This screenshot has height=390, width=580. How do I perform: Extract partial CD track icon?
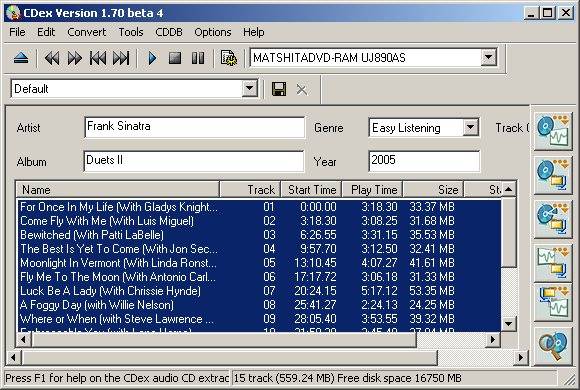(553, 218)
